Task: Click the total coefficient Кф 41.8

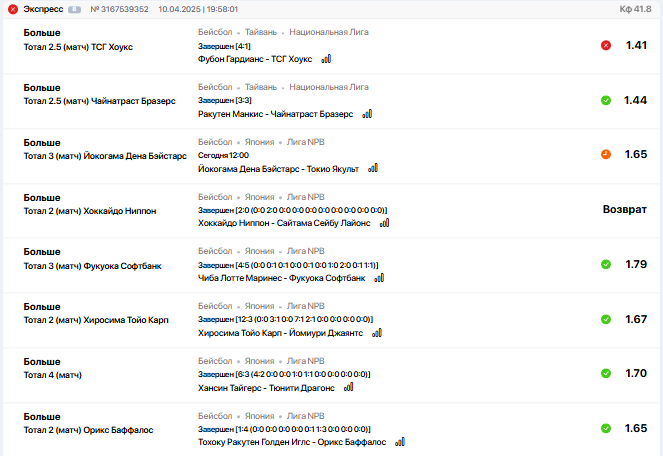Action: [635, 9]
